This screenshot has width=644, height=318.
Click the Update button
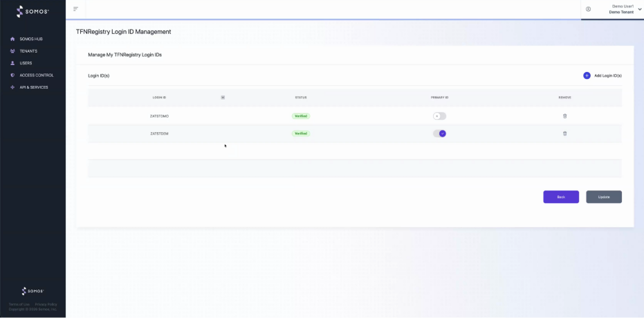point(604,197)
